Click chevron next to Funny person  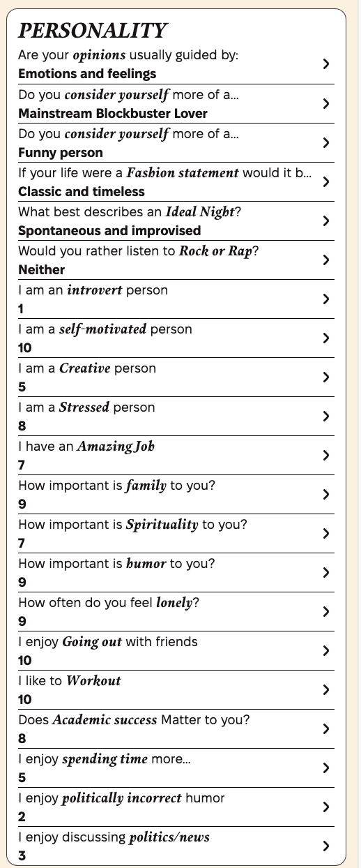pos(326,142)
